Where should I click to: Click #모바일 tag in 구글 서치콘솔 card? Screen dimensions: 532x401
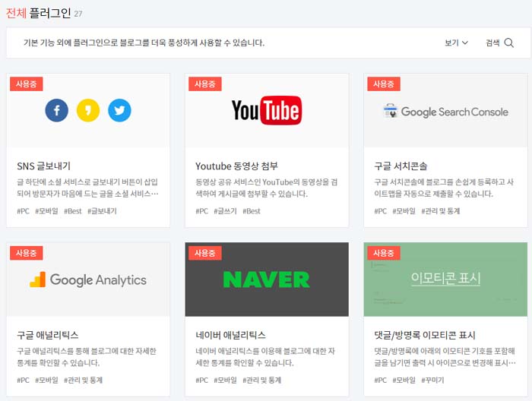pyautogui.click(x=404, y=211)
